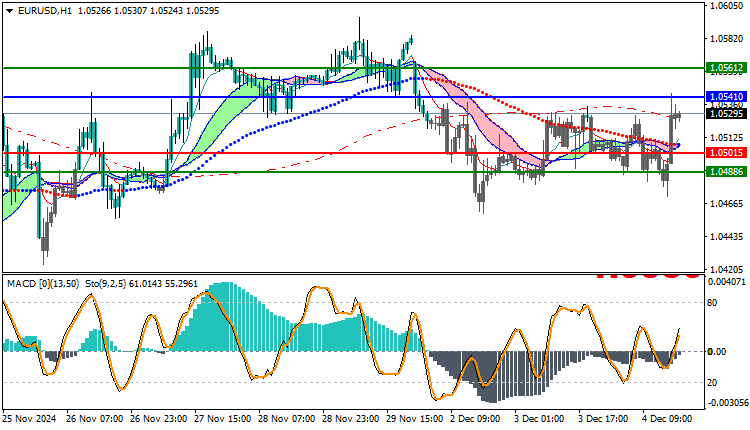This screenshot has height=430, width=750.
Task: Click the 3 Dec 17:00 time label
Action: pyautogui.click(x=603, y=419)
